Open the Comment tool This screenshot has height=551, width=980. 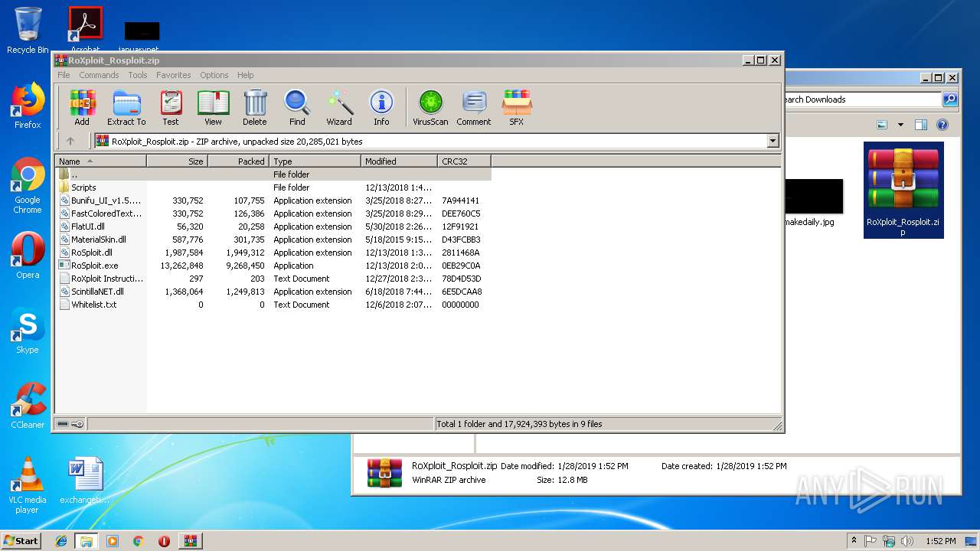pyautogui.click(x=474, y=108)
